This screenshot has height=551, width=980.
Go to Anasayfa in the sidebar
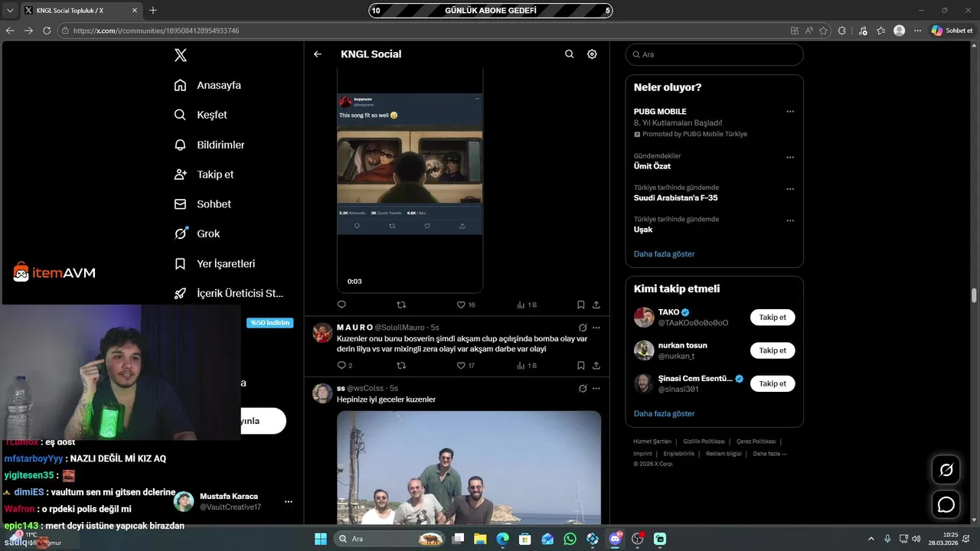click(208, 85)
